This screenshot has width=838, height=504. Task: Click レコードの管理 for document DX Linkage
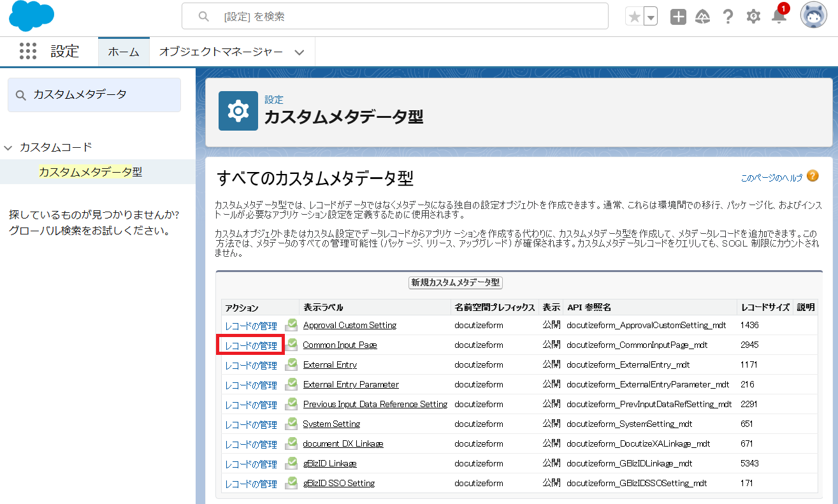pyautogui.click(x=251, y=444)
